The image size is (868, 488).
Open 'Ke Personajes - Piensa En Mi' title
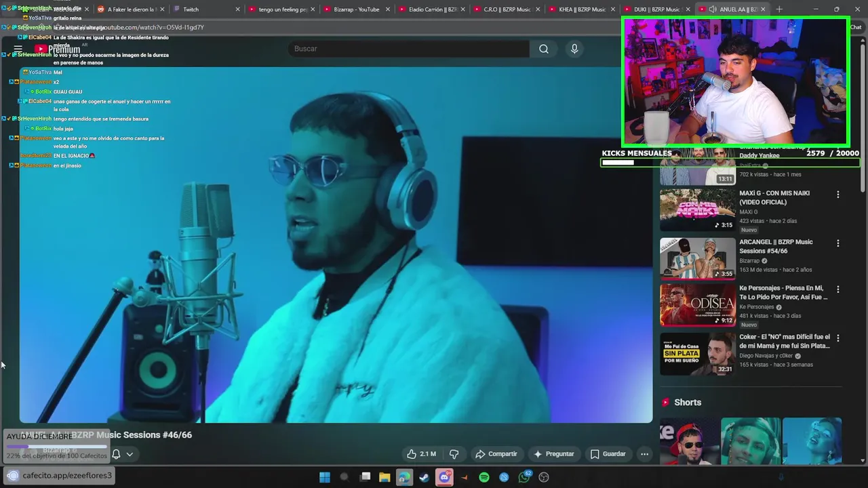(x=783, y=293)
